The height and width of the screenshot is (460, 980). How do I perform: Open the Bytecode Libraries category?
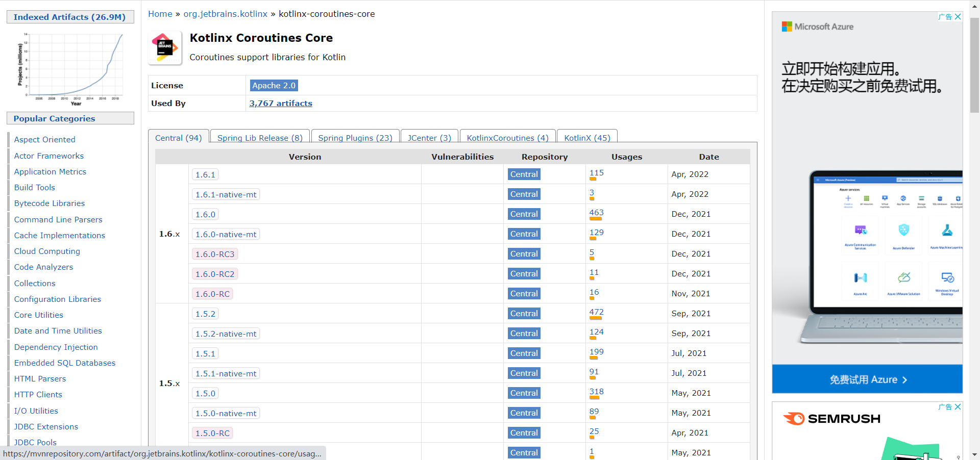50,203
